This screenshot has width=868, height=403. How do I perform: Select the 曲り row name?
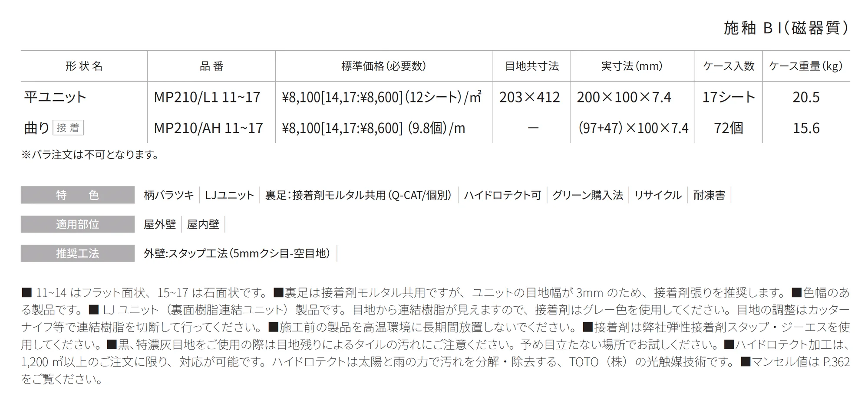37,128
